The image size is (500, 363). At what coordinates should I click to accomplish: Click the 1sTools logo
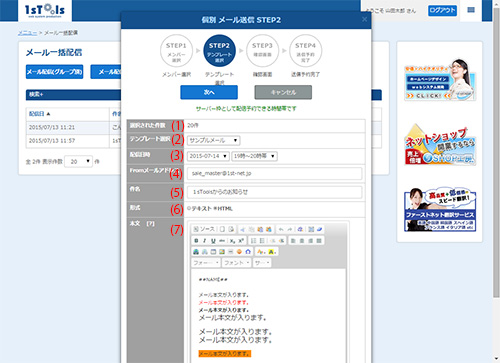pos(45,10)
